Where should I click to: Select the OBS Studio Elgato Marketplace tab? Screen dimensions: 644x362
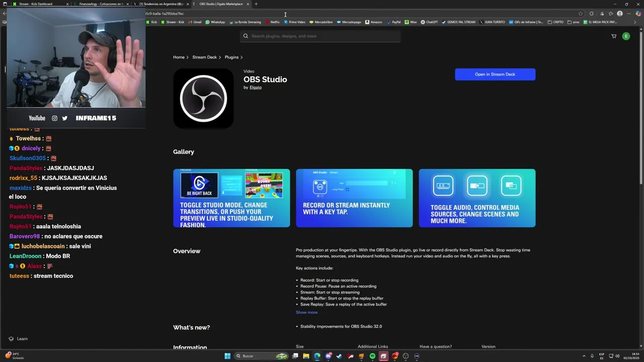click(220, 4)
